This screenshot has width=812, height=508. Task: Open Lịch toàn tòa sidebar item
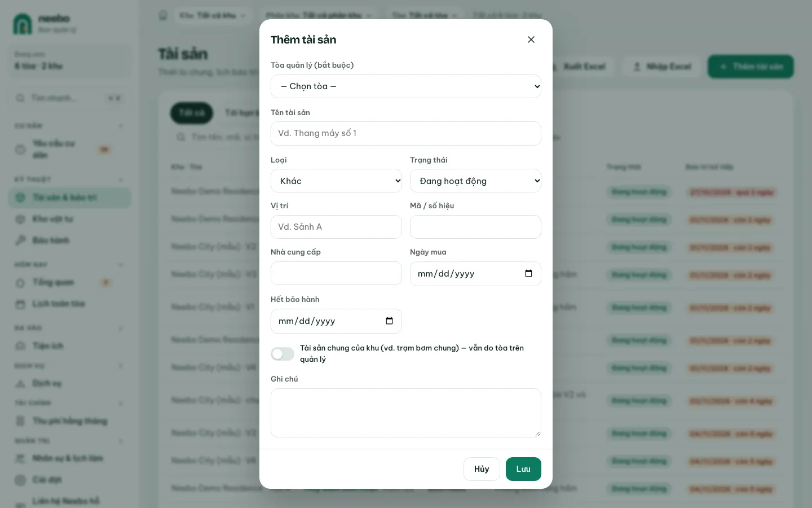coord(69,304)
